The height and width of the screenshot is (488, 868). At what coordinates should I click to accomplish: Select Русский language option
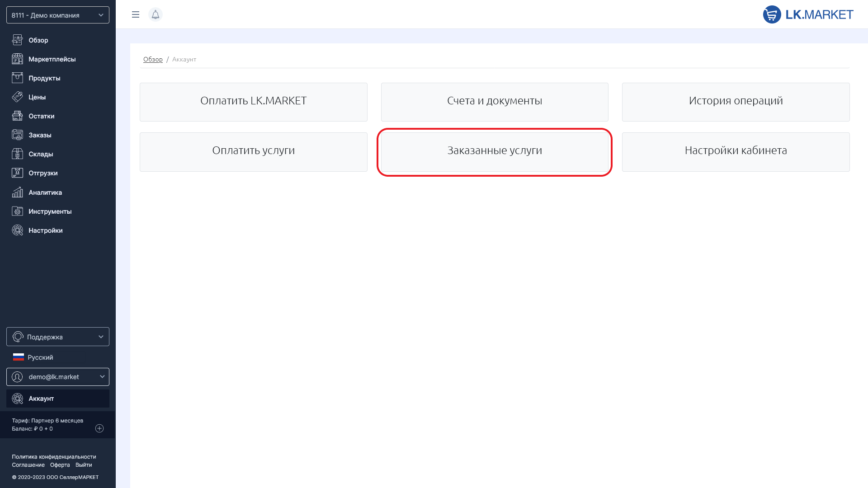point(40,357)
